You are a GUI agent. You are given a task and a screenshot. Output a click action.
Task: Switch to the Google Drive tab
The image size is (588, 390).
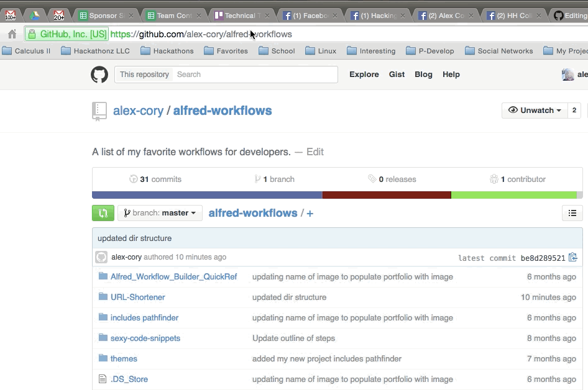pyautogui.click(x=35, y=16)
